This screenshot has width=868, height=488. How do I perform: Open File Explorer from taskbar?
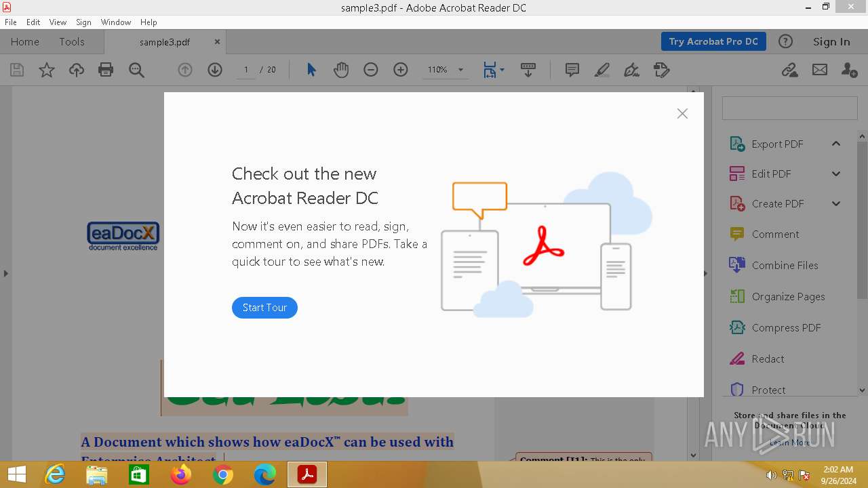tap(97, 475)
